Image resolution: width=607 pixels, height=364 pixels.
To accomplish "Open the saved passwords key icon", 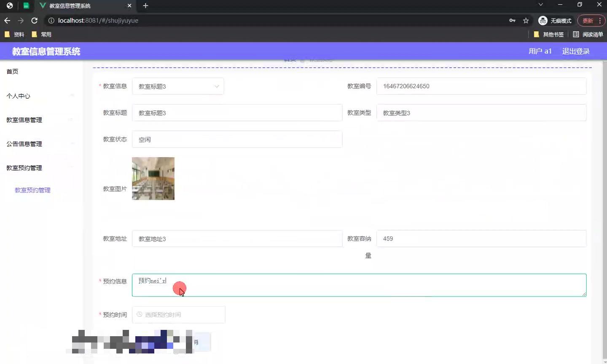I will click(512, 20).
